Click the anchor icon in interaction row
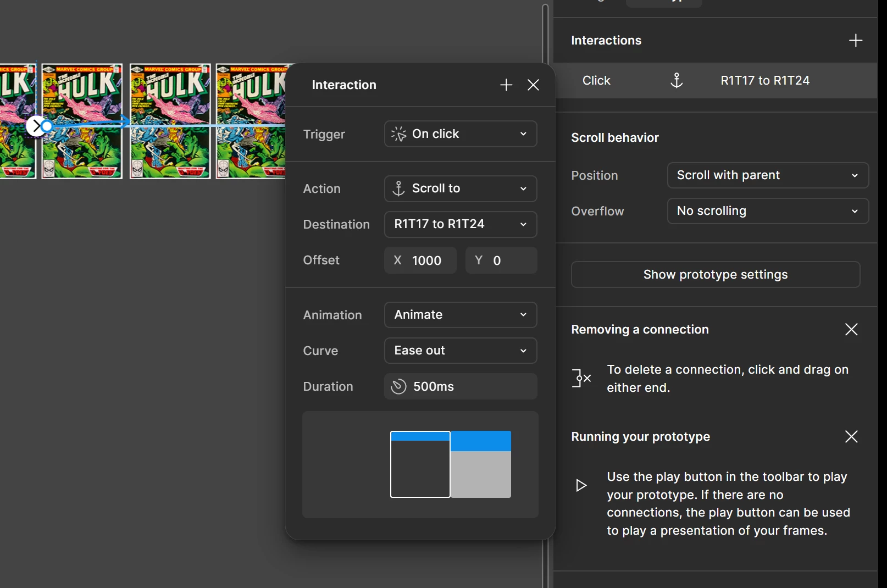This screenshot has height=588, width=887. pos(677,80)
